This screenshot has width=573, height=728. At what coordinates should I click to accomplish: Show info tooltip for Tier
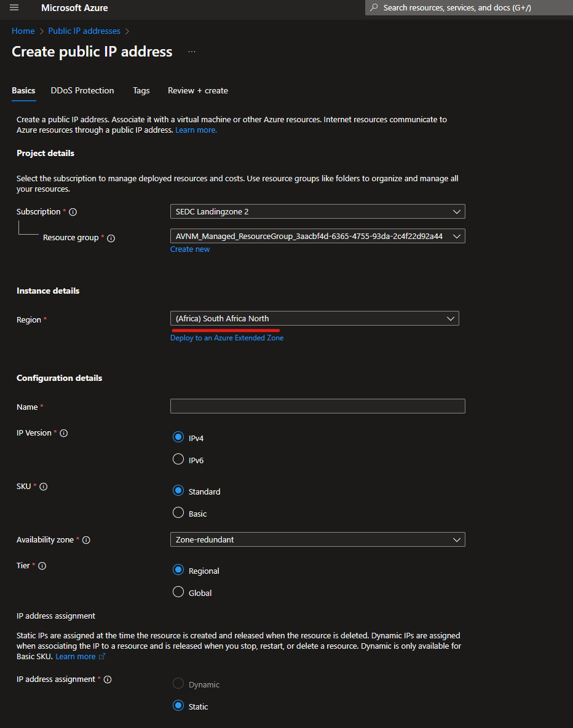pyautogui.click(x=42, y=566)
